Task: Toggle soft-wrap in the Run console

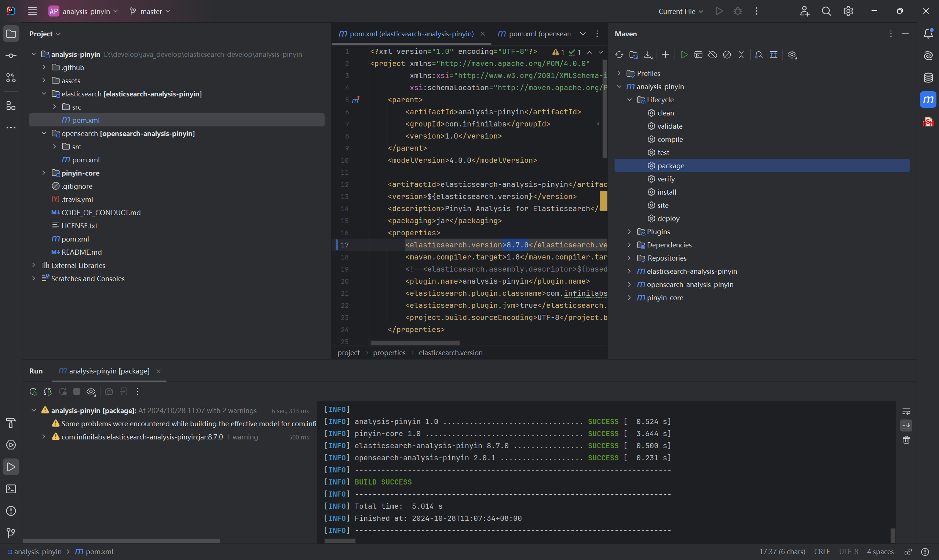Action: (x=906, y=411)
